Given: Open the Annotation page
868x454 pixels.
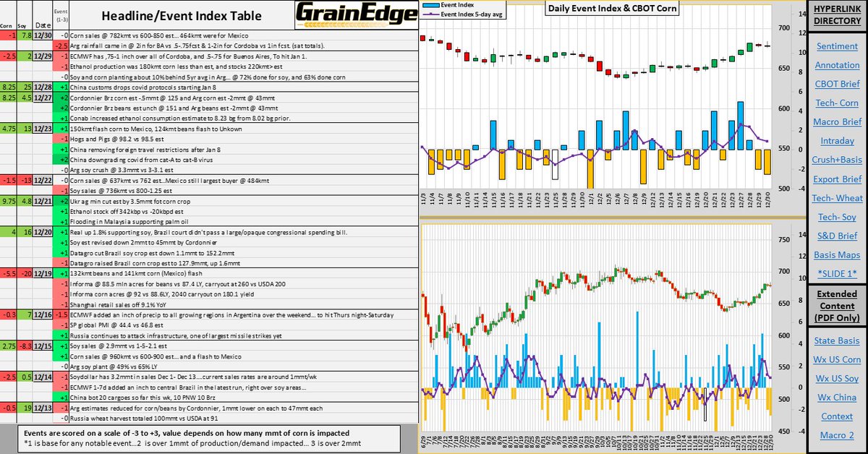Looking at the screenshot, I should 836,65.
